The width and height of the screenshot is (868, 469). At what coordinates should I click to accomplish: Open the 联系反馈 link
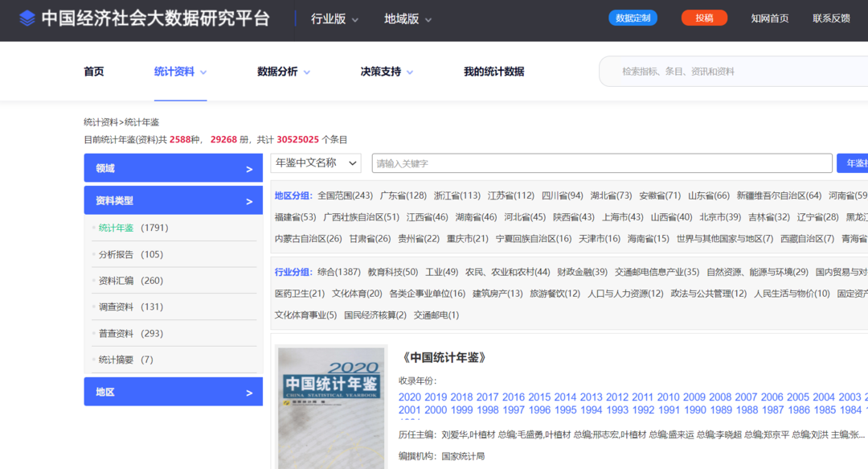click(831, 19)
